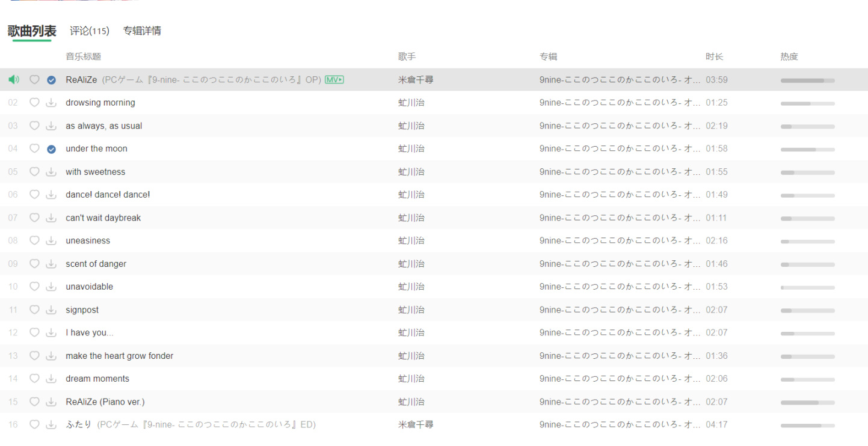Open album link on dream moments row
Image resolution: width=868 pixels, height=446 pixels.
(620, 379)
